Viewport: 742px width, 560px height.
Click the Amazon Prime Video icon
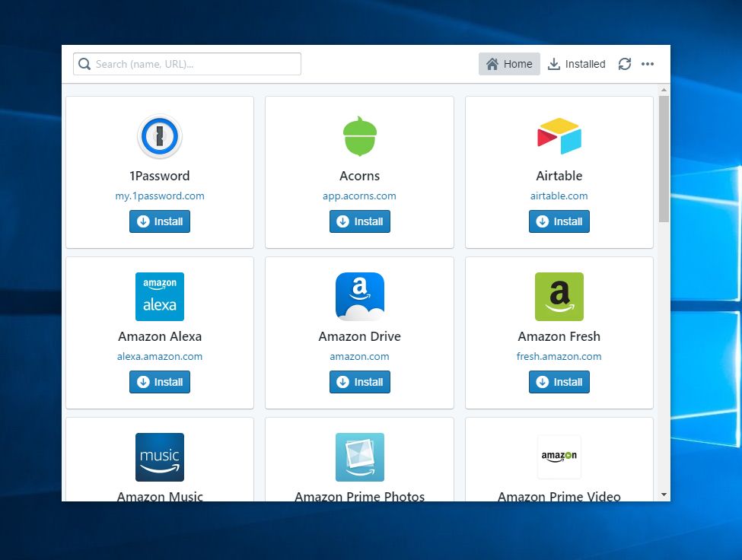pos(559,457)
